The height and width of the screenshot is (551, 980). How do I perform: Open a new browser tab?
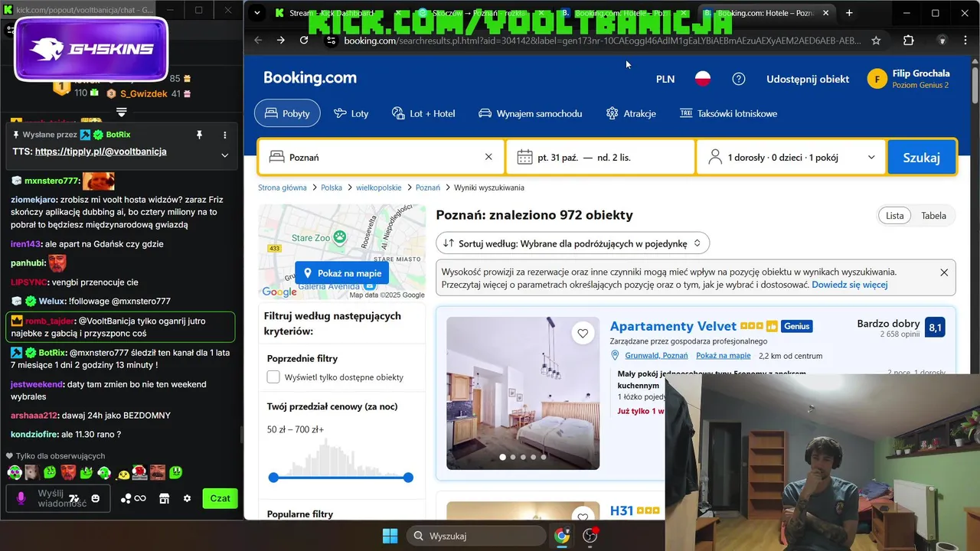(849, 13)
